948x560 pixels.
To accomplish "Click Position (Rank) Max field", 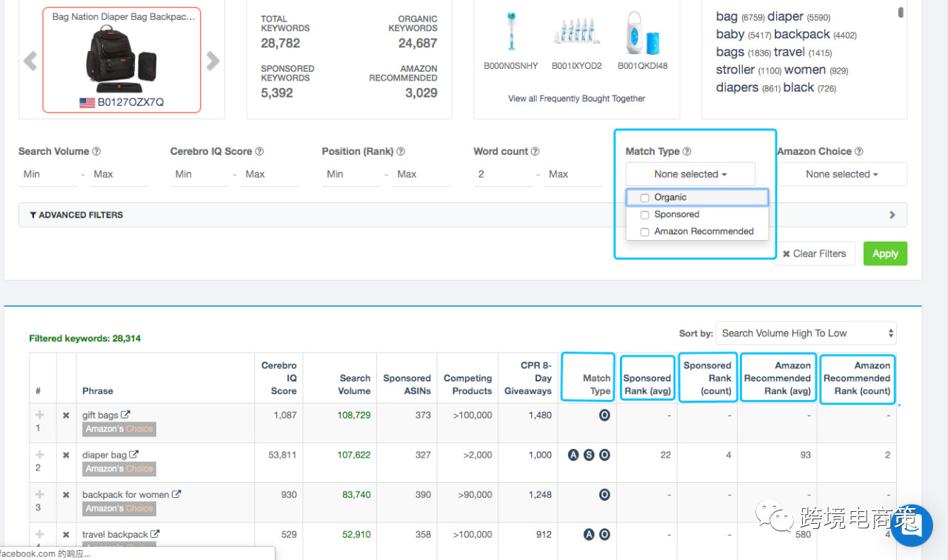I will click(422, 174).
